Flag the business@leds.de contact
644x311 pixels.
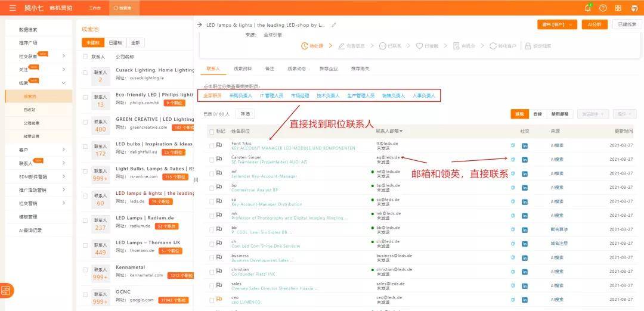tap(219, 257)
